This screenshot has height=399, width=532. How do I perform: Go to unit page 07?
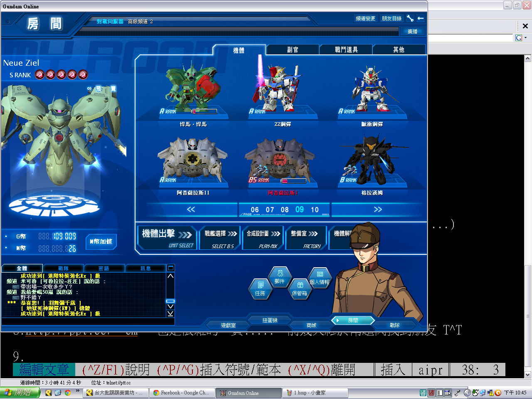tap(270, 210)
